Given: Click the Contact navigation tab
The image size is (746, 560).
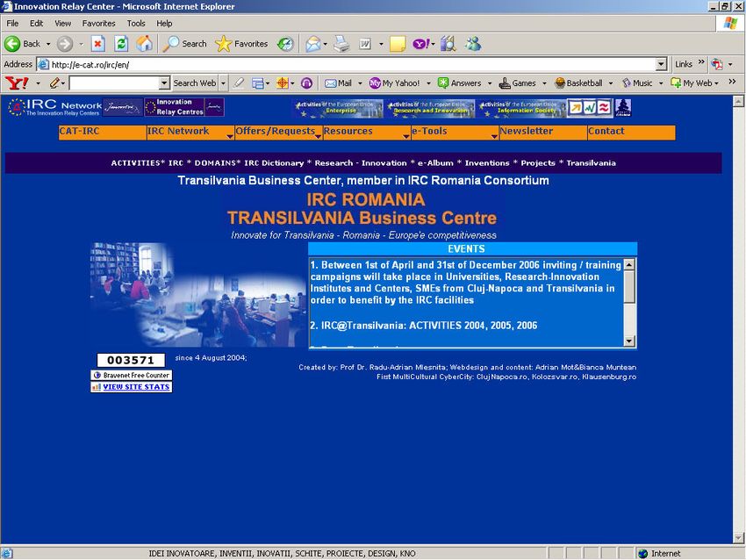Looking at the screenshot, I should click(x=631, y=132).
